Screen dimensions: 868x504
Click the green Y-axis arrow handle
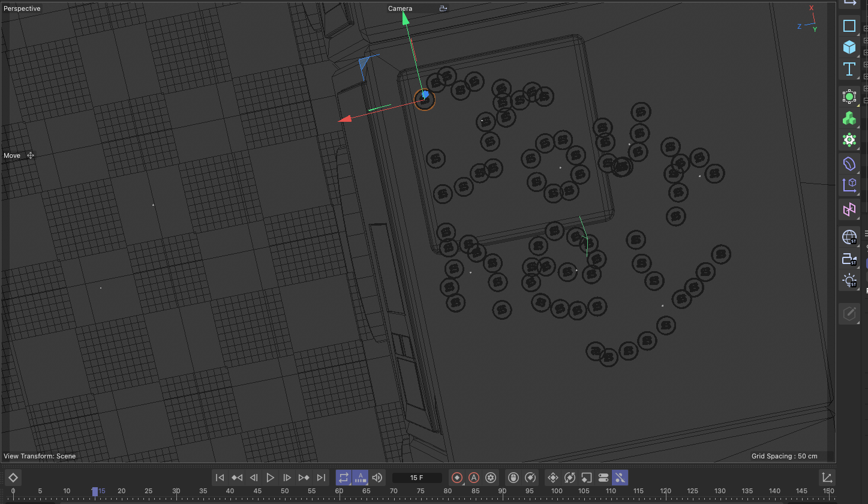coord(406,18)
